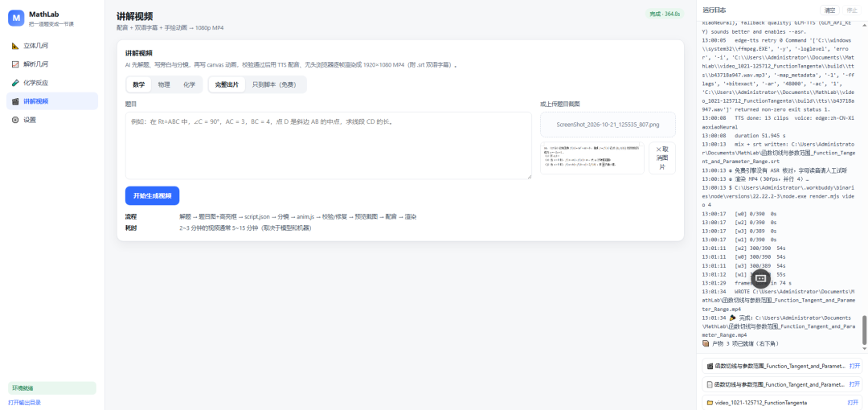Click the 完成 · 364.8s status badge
Image resolution: width=868 pixels, height=410 pixels.
pos(665,14)
